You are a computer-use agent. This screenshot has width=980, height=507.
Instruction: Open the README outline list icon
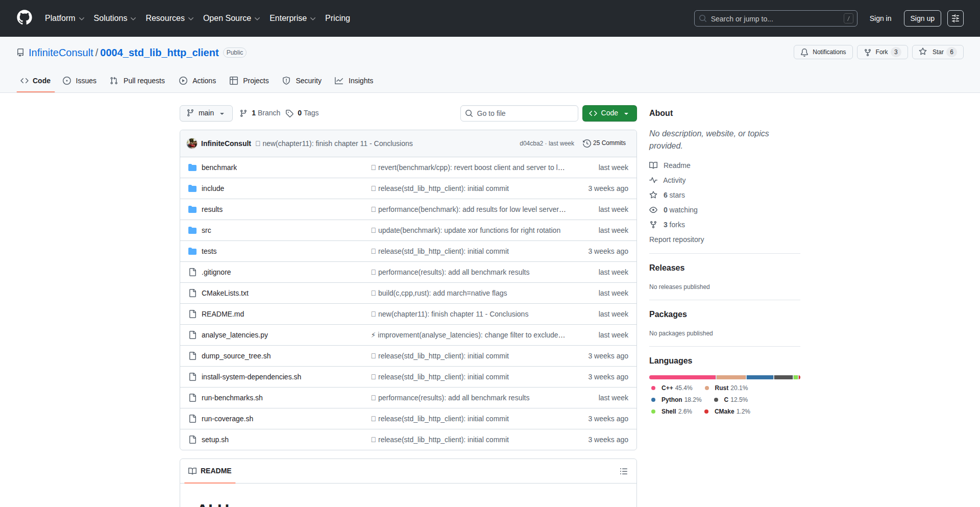(x=623, y=471)
